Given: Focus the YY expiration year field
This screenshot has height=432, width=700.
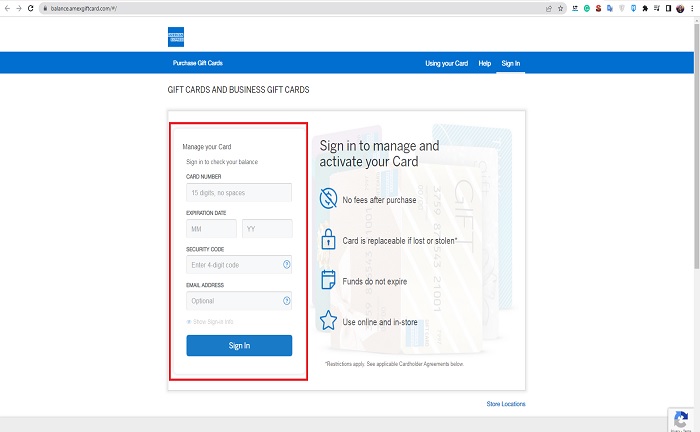Looking at the screenshot, I should click(267, 228).
